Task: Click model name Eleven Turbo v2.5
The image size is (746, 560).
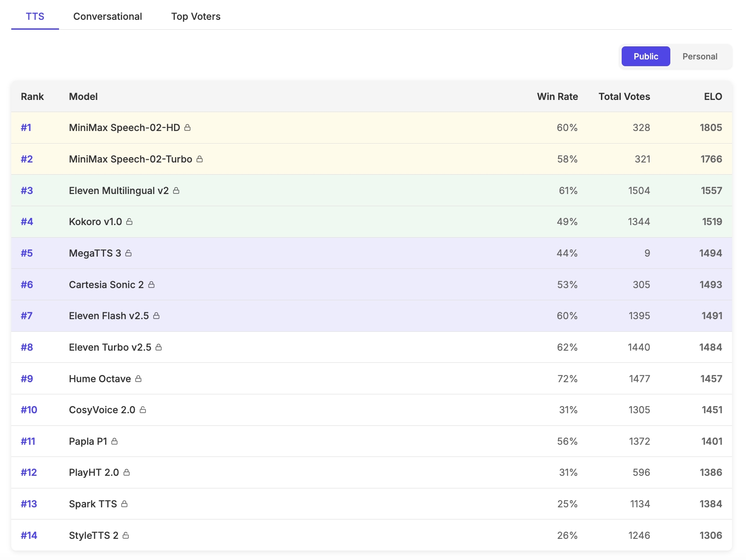Action: [x=110, y=347]
